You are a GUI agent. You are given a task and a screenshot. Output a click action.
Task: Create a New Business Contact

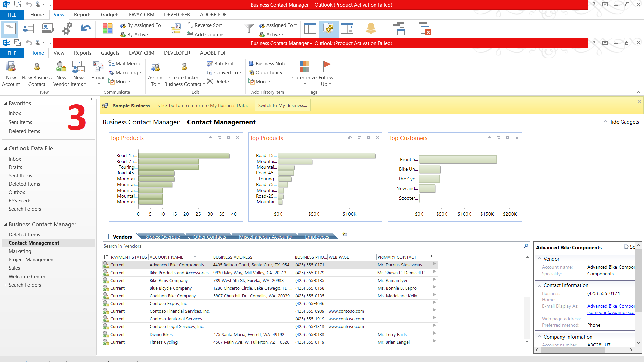tap(37, 74)
